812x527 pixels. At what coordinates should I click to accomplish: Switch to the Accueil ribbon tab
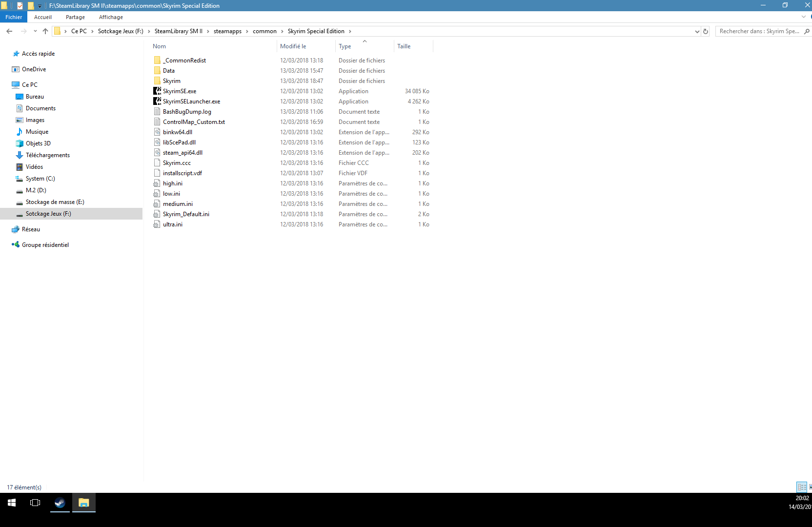[43, 17]
